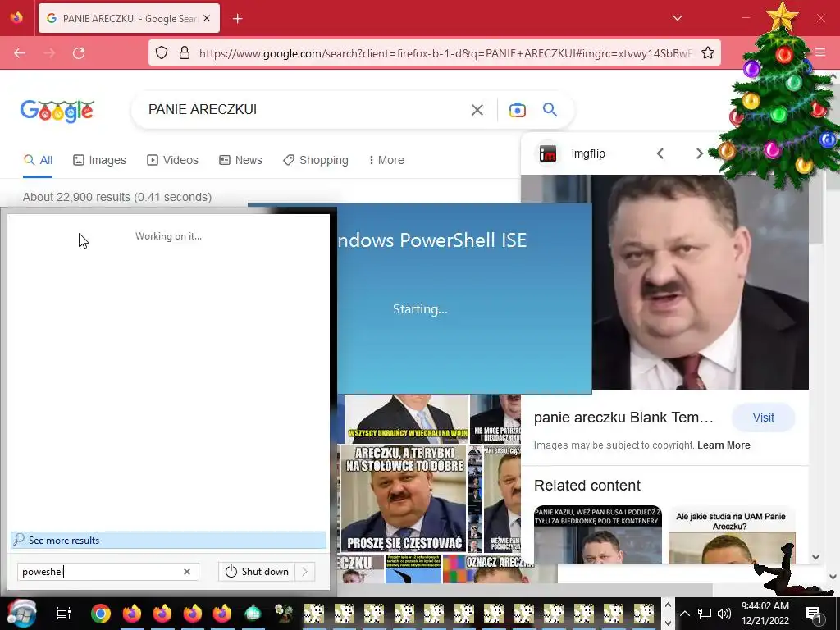Image resolution: width=840 pixels, height=630 pixels.
Task: Launch Google Chrome from taskbar
Action: [x=101, y=614]
